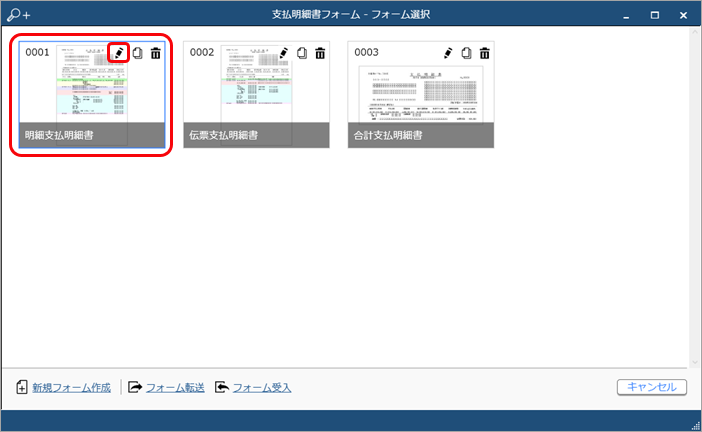Screen dimensions: 702x432
Task: Click the form import arrow icon
Action: click(222, 387)
